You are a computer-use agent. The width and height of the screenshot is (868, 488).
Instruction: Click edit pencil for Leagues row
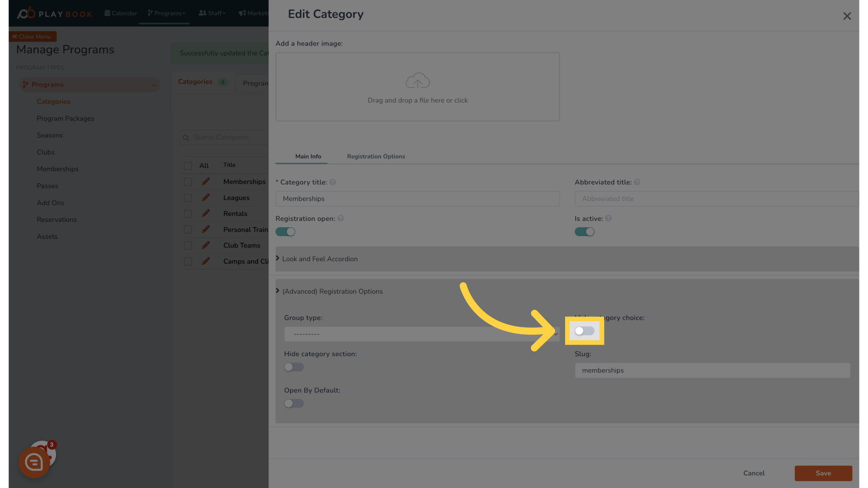point(206,197)
